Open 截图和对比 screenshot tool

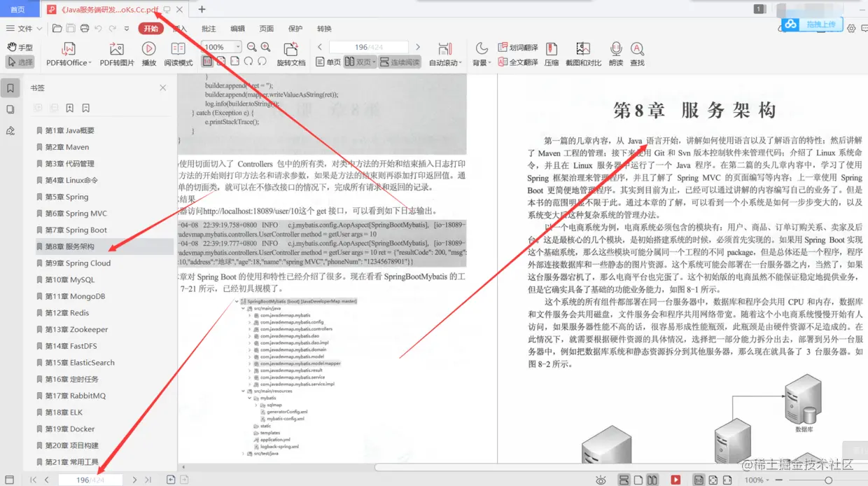tap(583, 55)
